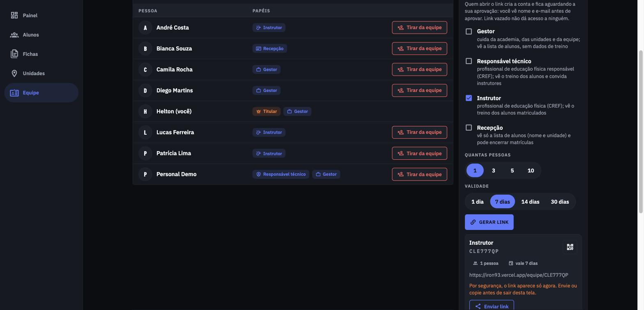644x310 pixels.
Task: Click Diego Martins' avatar letter D
Action: coord(145,90)
